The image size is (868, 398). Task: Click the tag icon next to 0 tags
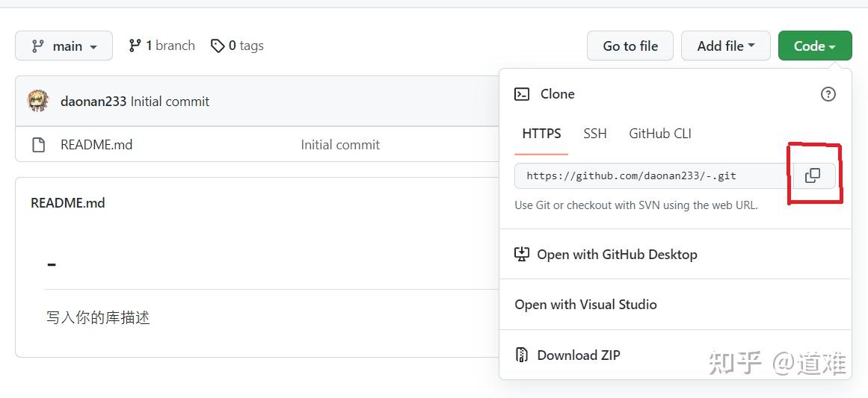[218, 46]
